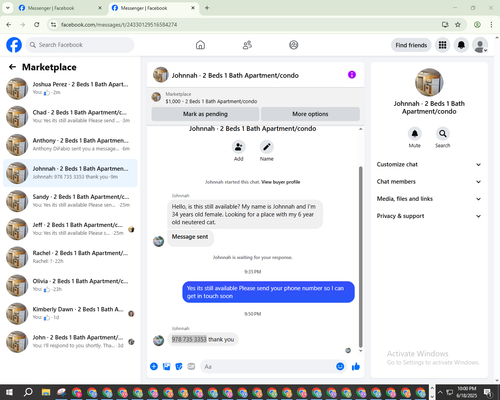Click Johnnah profile photo in right panel
This screenshot has height=400, width=500.
coord(429,82)
